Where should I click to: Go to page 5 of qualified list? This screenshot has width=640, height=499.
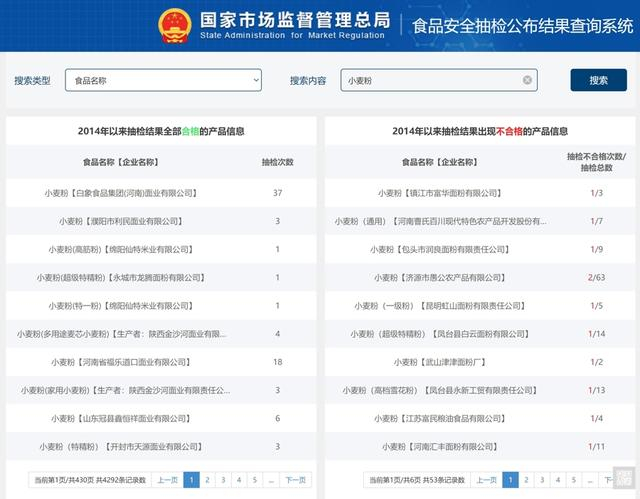click(255, 480)
